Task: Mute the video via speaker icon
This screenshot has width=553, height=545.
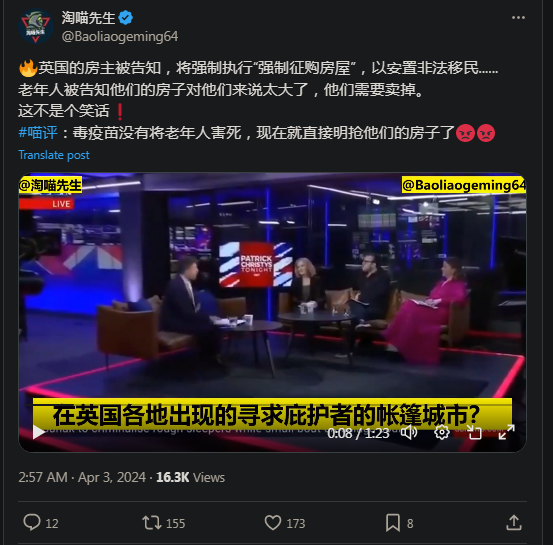Action: coord(409,432)
